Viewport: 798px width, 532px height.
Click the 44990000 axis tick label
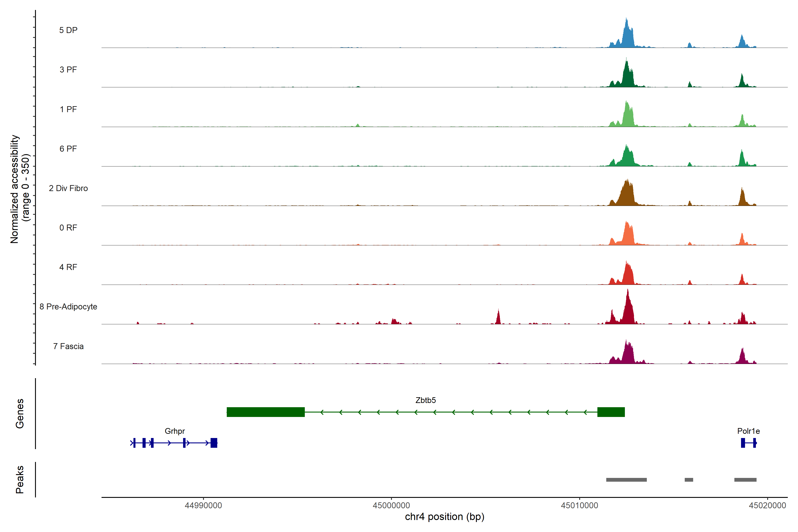(x=203, y=506)
